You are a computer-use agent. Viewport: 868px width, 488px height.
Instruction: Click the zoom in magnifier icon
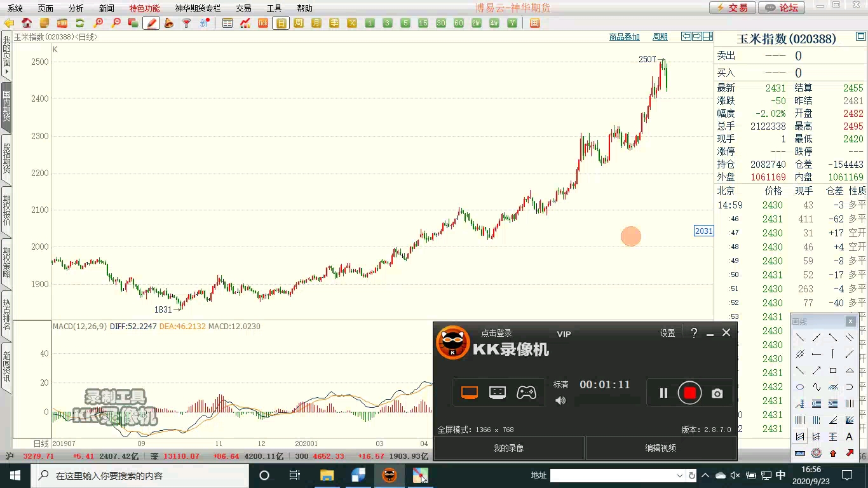click(x=98, y=23)
